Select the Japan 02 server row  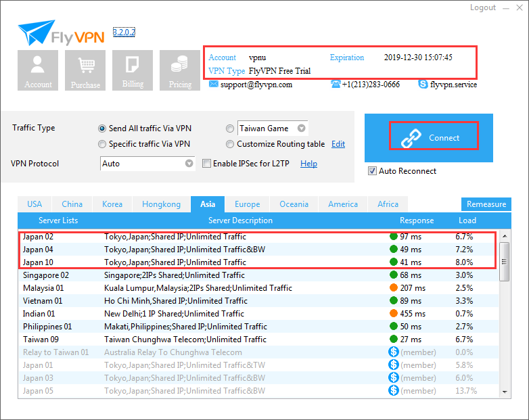(258, 237)
